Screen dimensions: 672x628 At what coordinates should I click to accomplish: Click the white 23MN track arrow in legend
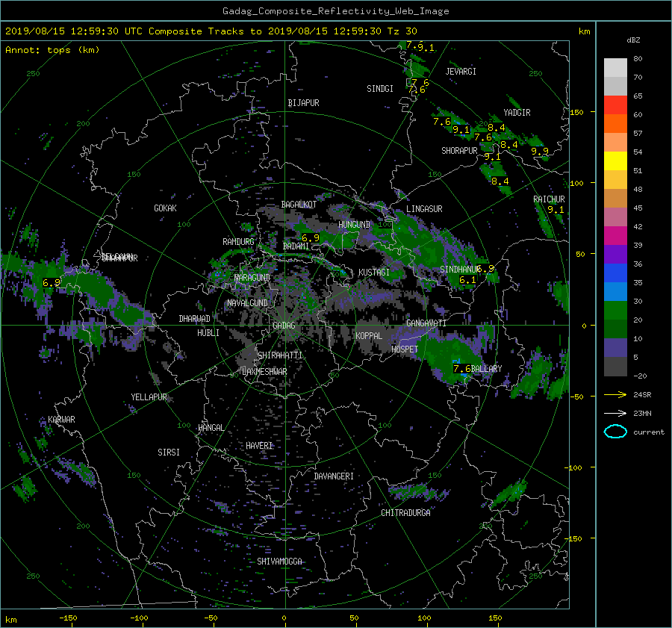pos(615,413)
